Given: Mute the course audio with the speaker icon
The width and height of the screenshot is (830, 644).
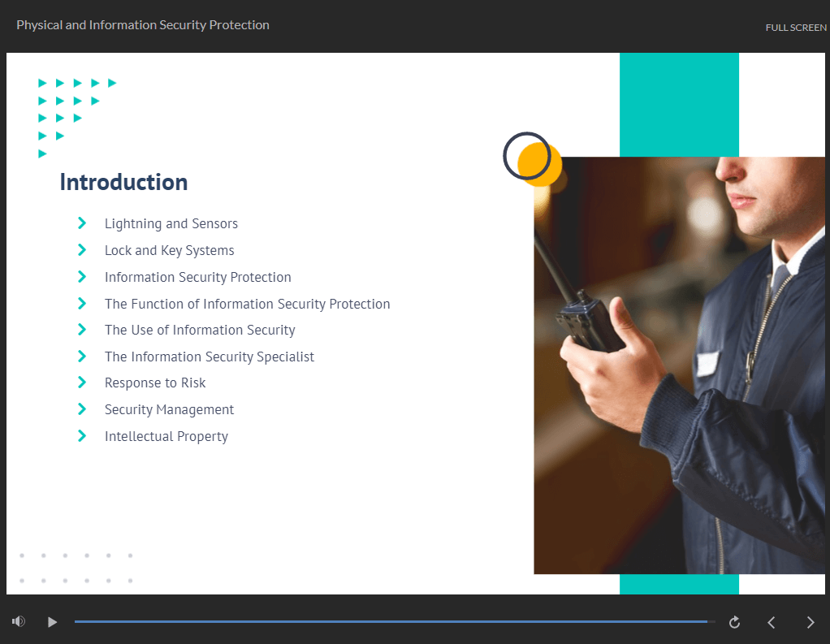Looking at the screenshot, I should pos(18,620).
